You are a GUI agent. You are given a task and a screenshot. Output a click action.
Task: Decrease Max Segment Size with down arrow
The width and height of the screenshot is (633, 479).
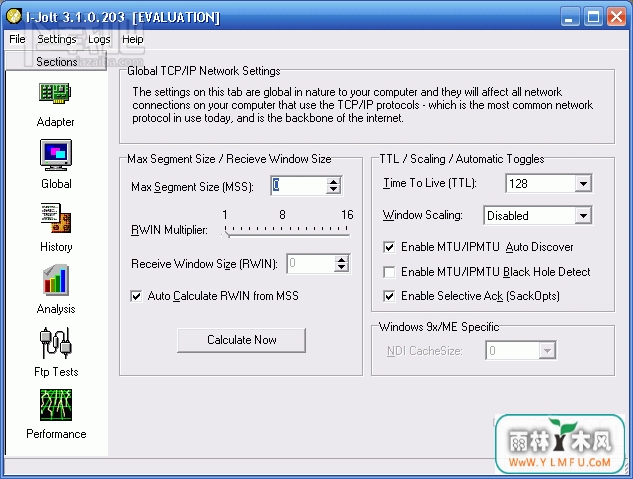coord(333,189)
